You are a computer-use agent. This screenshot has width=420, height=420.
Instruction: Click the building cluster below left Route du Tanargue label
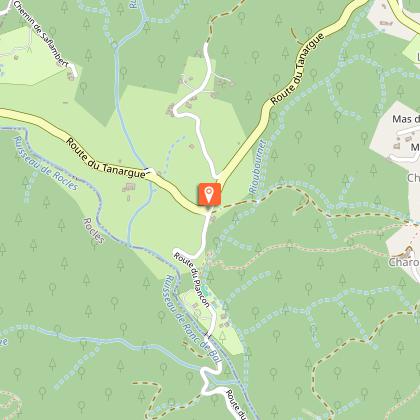(129, 188)
